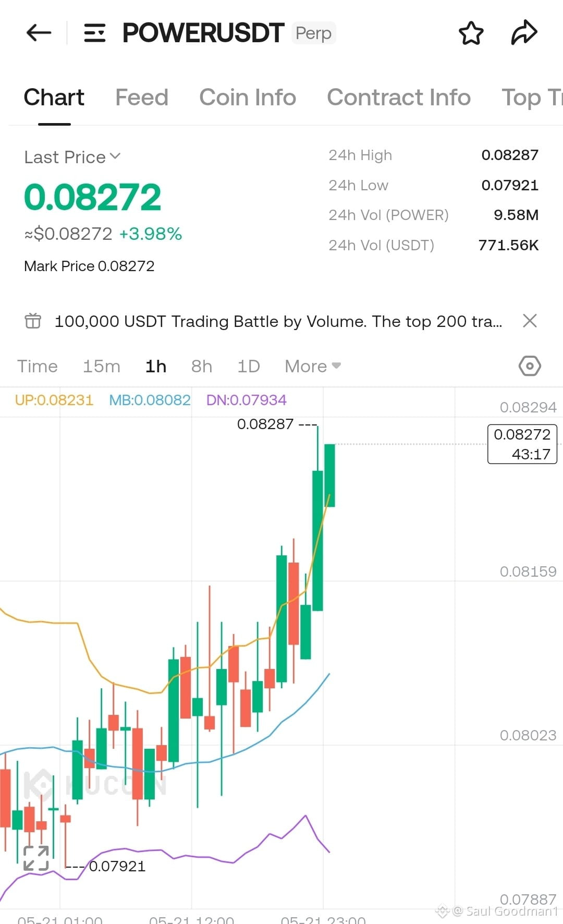Screen dimensions: 563x924
Task: Open the 100,000 USDT Trading Battle announcement
Action: (x=278, y=321)
